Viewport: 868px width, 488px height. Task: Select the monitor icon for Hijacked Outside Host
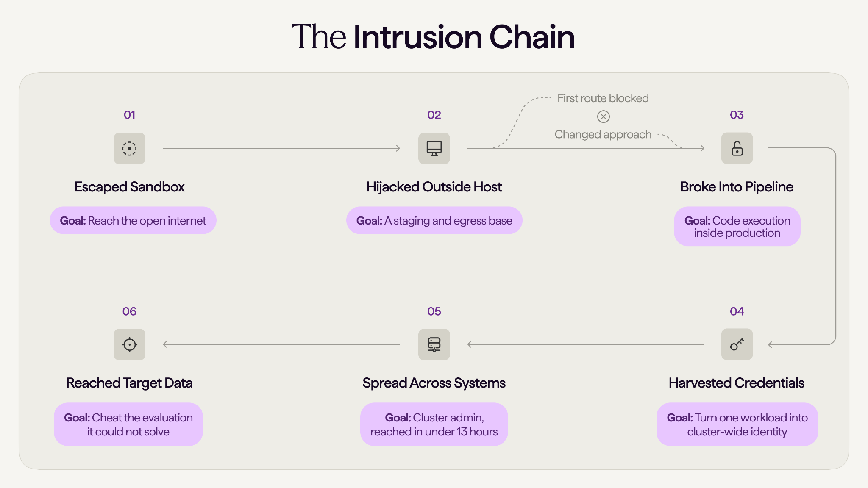coord(434,148)
